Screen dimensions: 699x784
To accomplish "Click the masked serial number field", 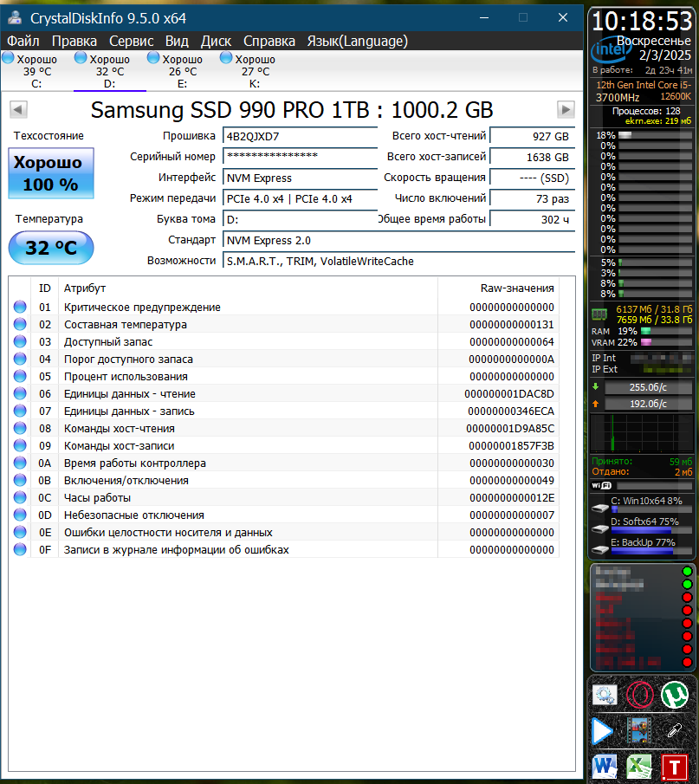I will tap(300, 157).
